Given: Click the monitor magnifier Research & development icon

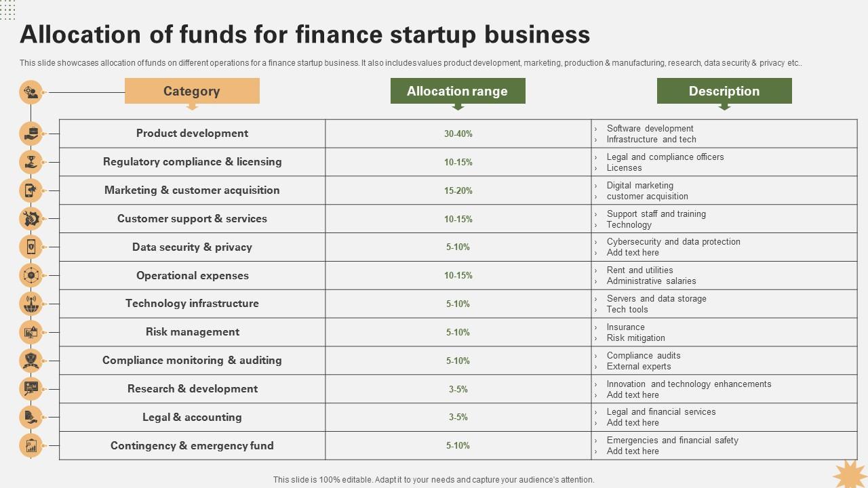Looking at the screenshot, I should tap(31, 389).
